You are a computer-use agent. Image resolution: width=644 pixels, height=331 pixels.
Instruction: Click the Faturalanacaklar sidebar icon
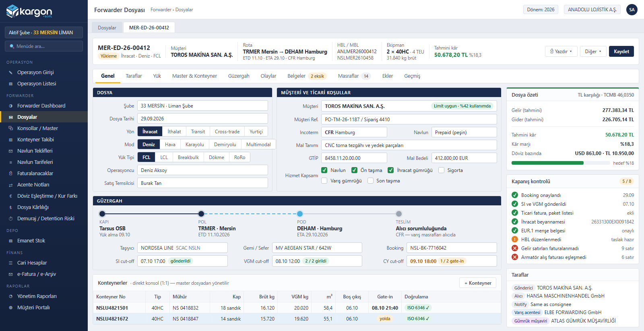pos(11,174)
